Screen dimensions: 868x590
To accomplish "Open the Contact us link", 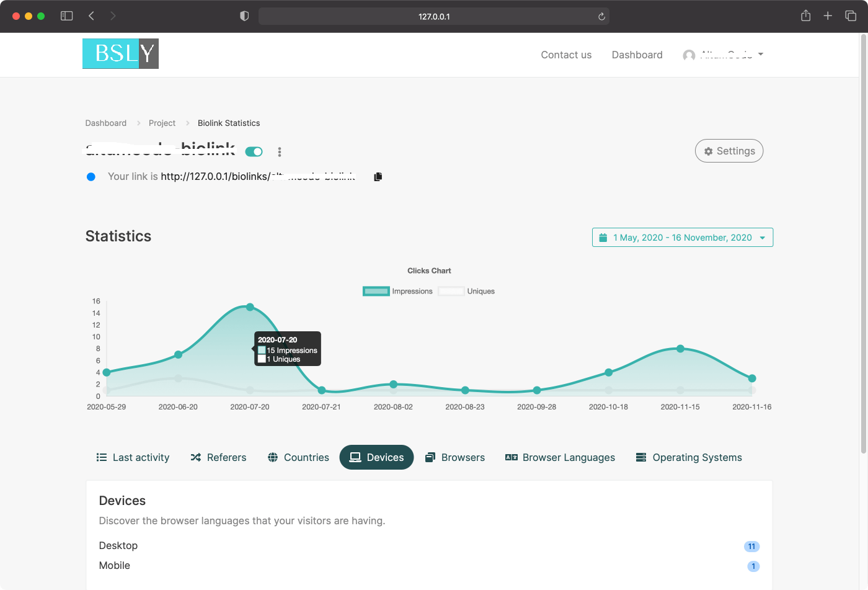I will pyautogui.click(x=566, y=55).
